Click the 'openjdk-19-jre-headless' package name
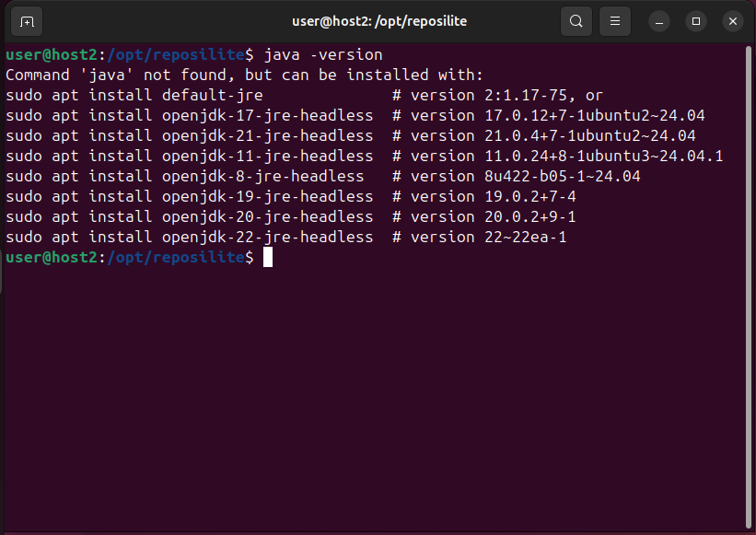Screen dimensions: 756x535 coord(268,197)
